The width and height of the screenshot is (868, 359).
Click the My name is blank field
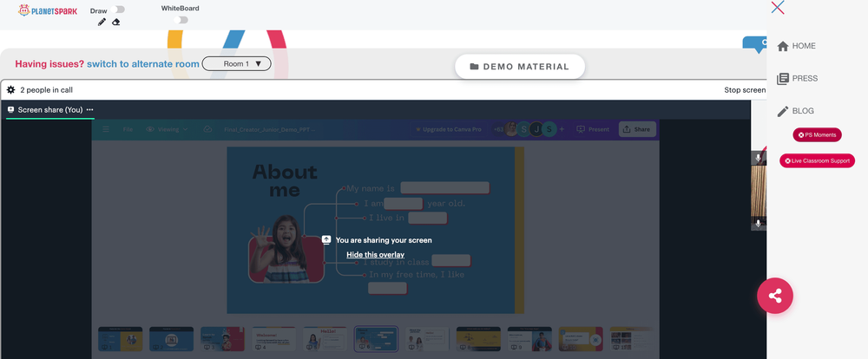tap(445, 188)
